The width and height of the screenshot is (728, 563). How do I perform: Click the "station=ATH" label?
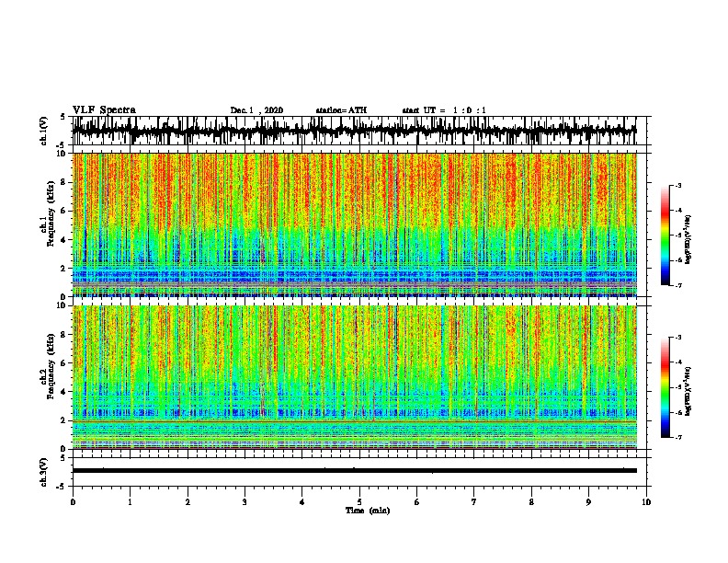pos(341,110)
